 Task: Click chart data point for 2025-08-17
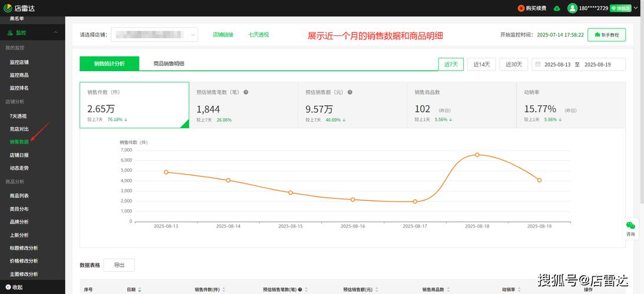tap(415, 202)
